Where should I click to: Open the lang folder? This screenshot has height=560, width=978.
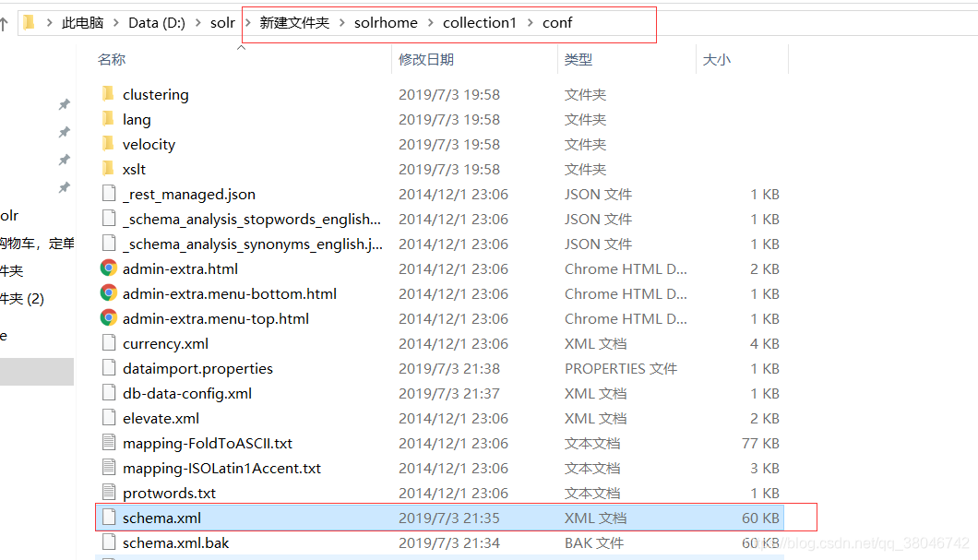[137, 118]
